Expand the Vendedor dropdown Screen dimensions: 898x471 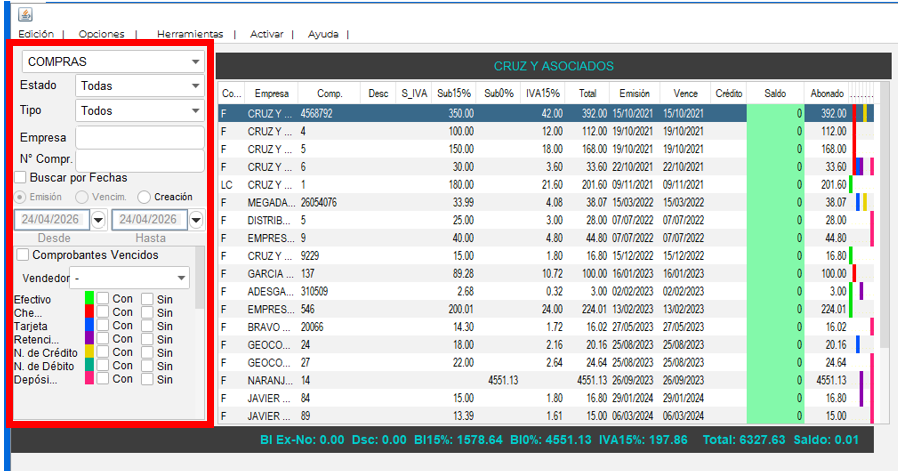click(x=129, y=278)
